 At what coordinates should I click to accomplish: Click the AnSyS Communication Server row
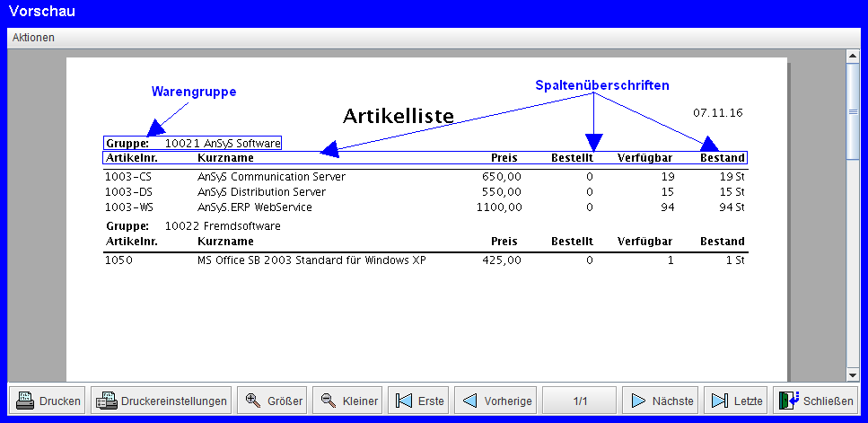point(271,177)
